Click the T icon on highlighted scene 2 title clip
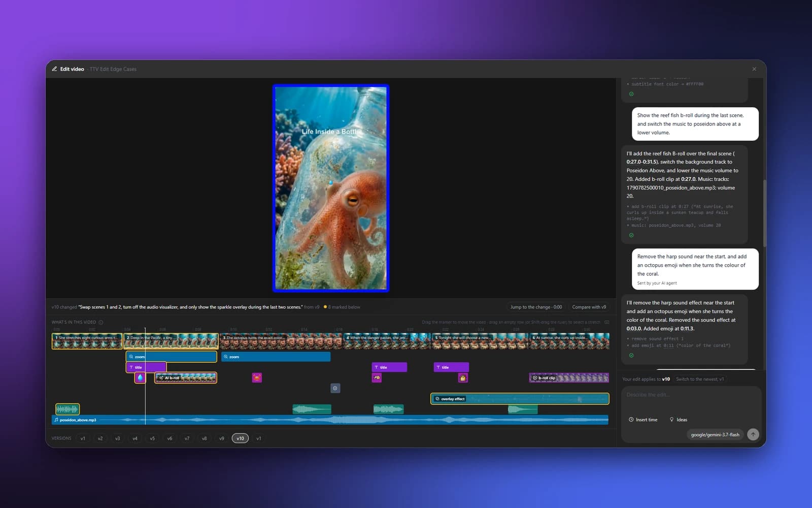 click(x=131, y=367)
